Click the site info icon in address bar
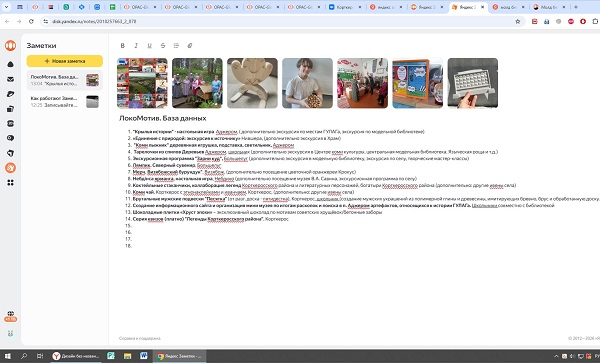 point(46,21)
